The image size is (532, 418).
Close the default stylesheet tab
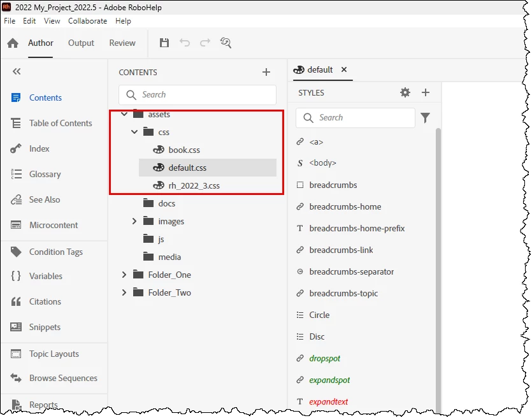pyautogui.click(x=344, y=69)
